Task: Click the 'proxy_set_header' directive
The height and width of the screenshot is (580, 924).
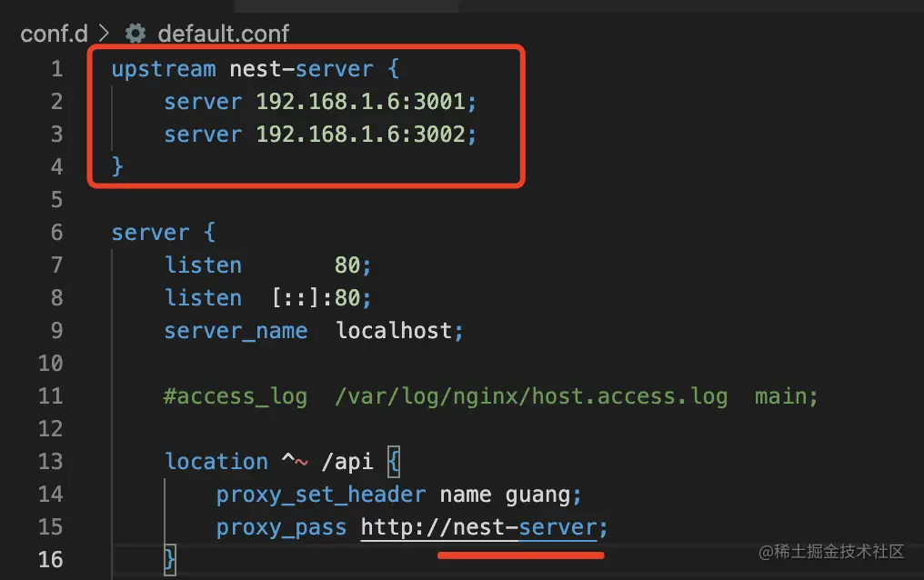Action: (x=320, y=495)
